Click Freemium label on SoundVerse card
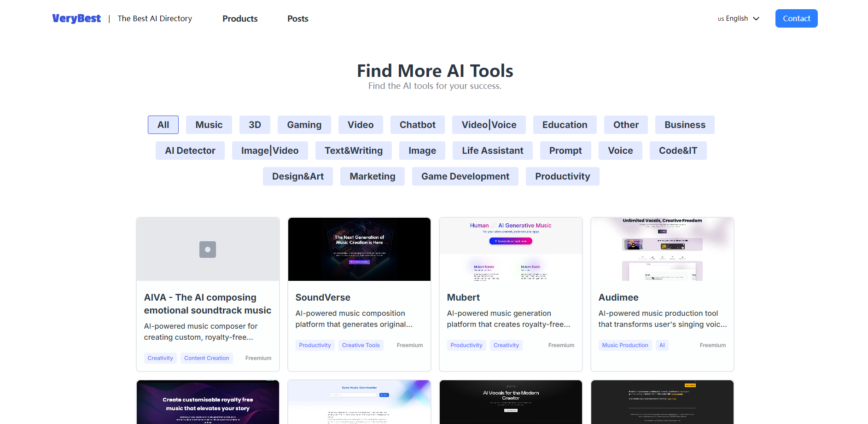The image size is (868, 424). (410, 345)
